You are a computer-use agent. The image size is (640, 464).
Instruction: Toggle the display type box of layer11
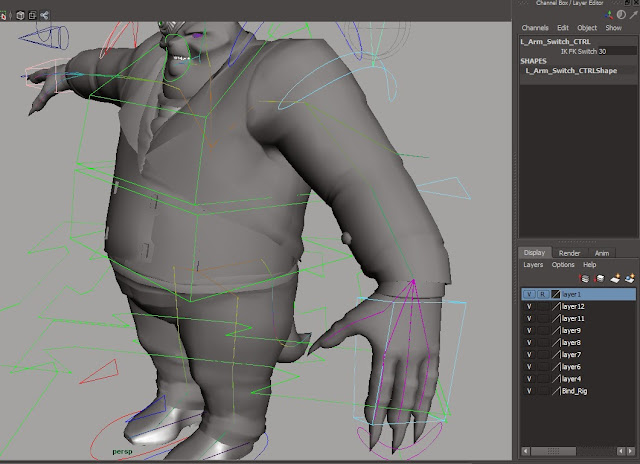coord(542,318)
